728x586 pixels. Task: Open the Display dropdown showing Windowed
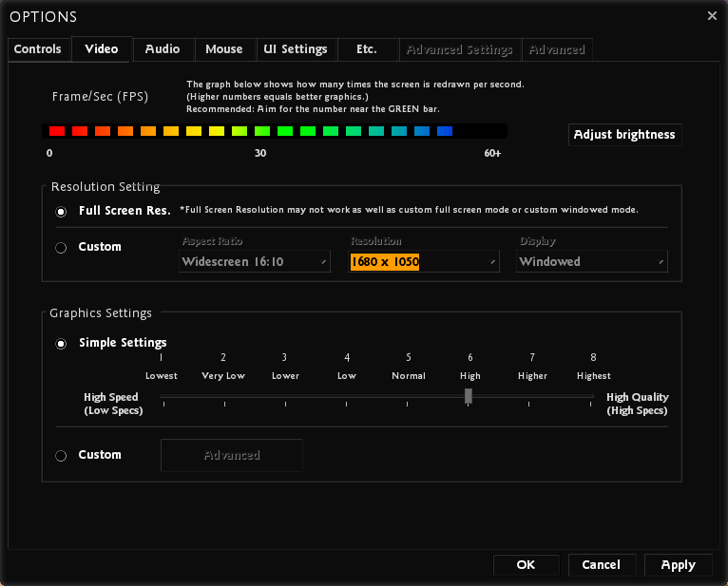[592, 262]
